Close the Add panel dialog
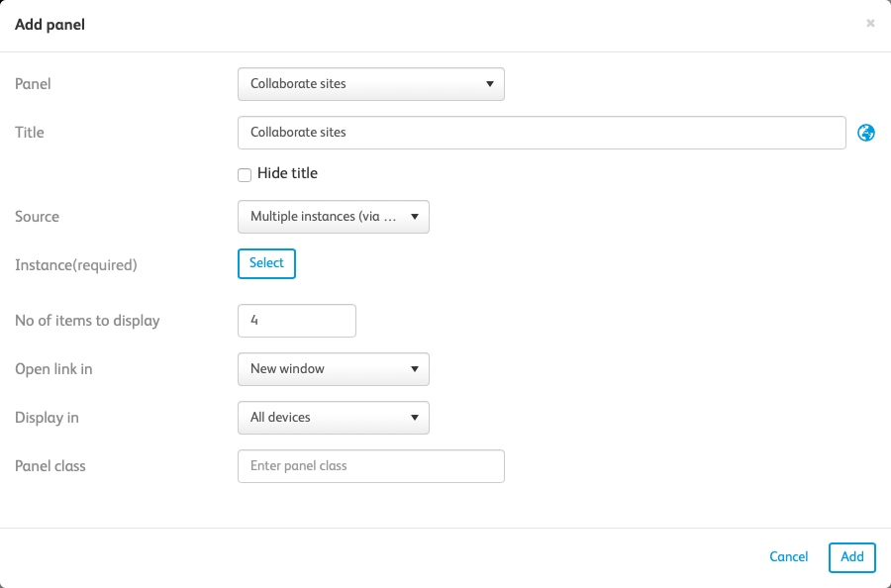This screenshot has height=588, width=891. pyautogui.click(x=870, y=24)
